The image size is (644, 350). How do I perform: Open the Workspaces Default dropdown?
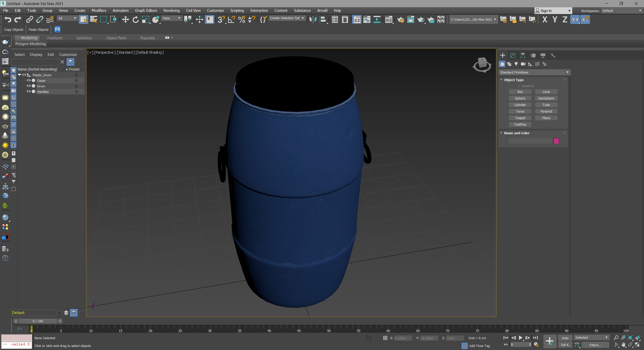[x=622, y=11]
